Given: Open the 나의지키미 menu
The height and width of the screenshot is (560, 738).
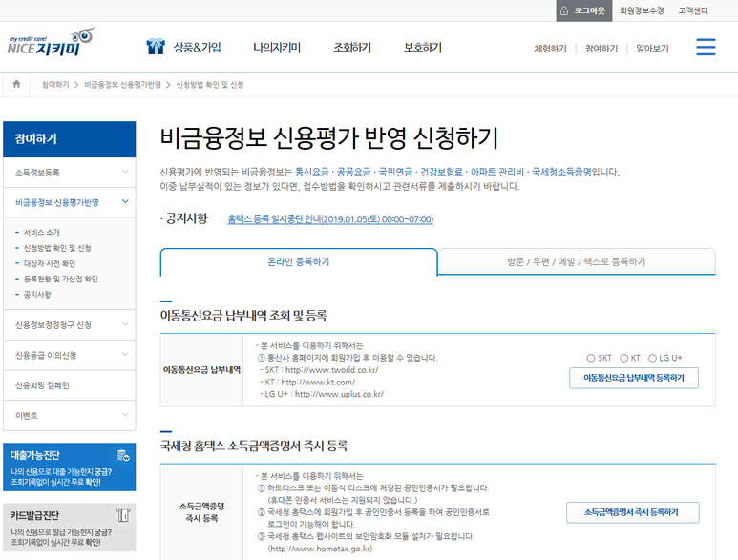Looking at the screenshot, I should point(277,48).
